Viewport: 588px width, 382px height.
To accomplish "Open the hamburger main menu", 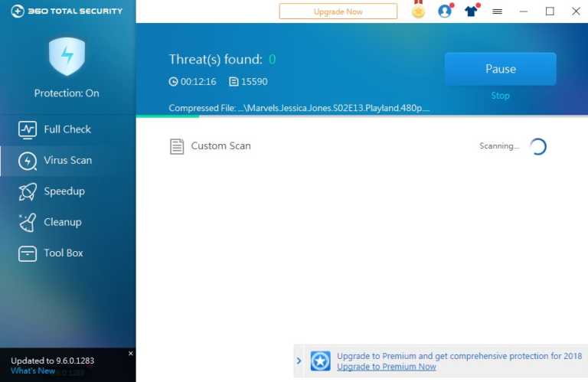I will pyautogui.click(x=497, y=11).
